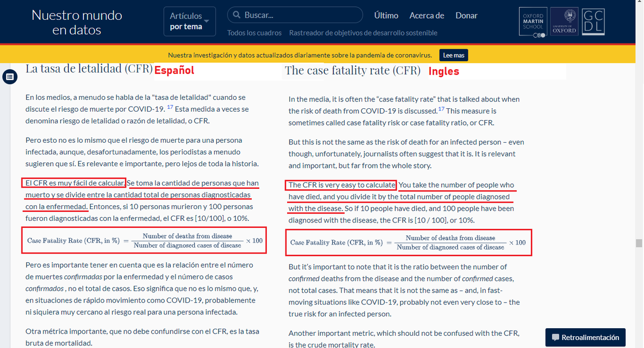Click the page vertical scrollbar thumb
644x348 pixels.
click(x=639, y=243)
